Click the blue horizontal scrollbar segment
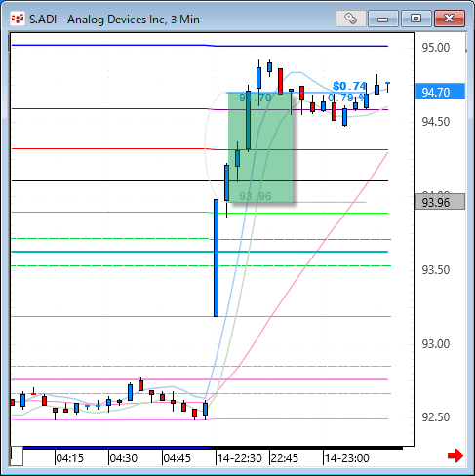Screen dimensions: 475x476 tap(116, 448)
